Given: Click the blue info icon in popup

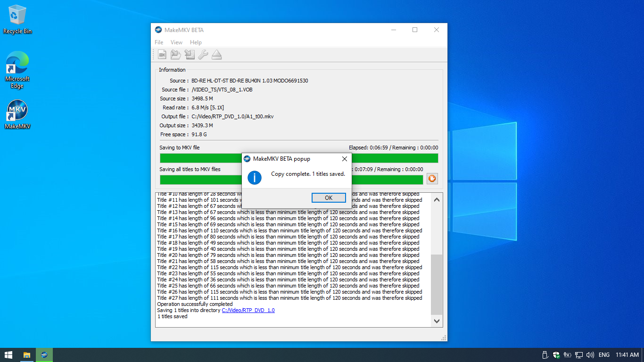Looking at the screenshot, I should [255, 177].
